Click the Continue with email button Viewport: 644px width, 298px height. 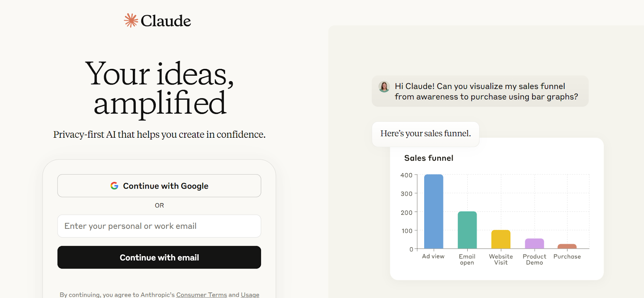(159, 257)
